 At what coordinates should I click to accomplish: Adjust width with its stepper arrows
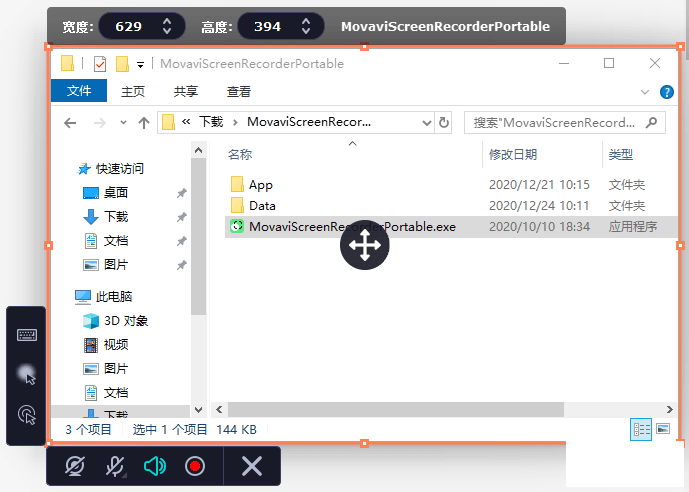167,26
